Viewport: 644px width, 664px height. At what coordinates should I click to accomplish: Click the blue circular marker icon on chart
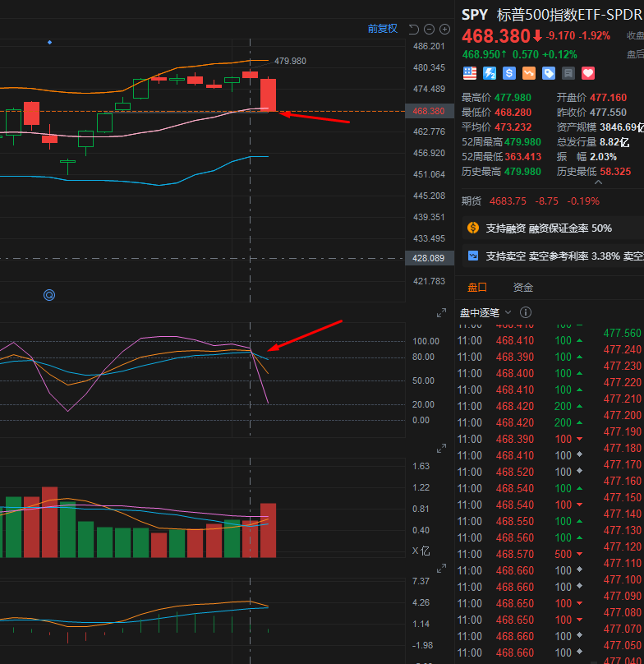(49, 295)
